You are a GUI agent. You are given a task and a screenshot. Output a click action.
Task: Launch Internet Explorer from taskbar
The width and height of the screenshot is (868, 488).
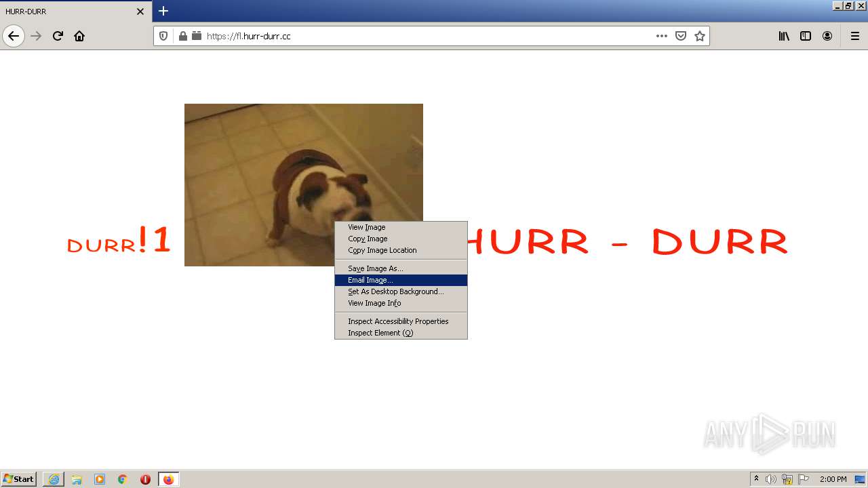tap(54, 479)
